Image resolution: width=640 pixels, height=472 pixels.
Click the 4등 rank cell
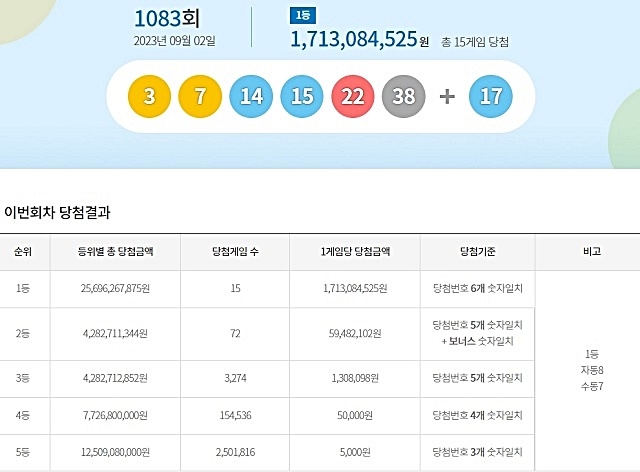point(23,416)
